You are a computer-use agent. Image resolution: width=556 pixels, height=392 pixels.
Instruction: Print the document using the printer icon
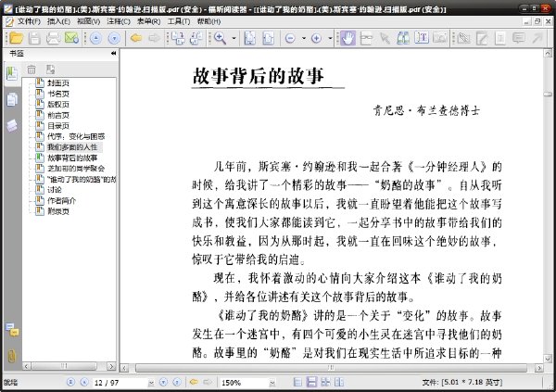click(x=53, y=38)
